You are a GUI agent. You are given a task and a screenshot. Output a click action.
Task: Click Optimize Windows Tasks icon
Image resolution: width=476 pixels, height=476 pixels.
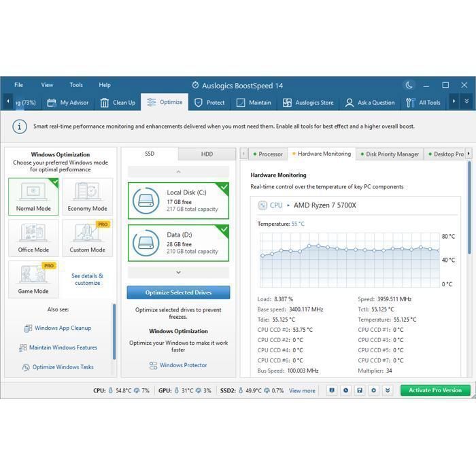coord(26,368)
